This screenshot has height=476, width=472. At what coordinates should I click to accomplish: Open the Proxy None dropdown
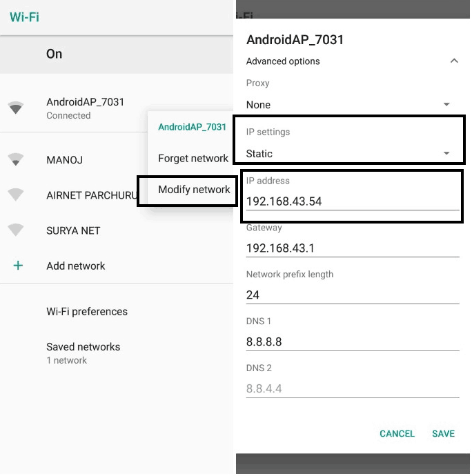[x=348, y=105]
